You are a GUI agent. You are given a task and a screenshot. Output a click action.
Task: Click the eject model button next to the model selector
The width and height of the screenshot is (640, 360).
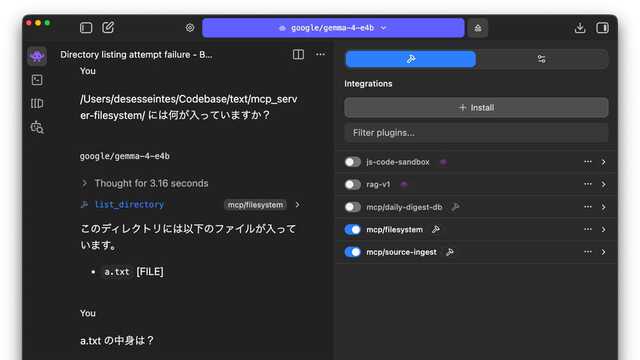[x=478, y=28]
